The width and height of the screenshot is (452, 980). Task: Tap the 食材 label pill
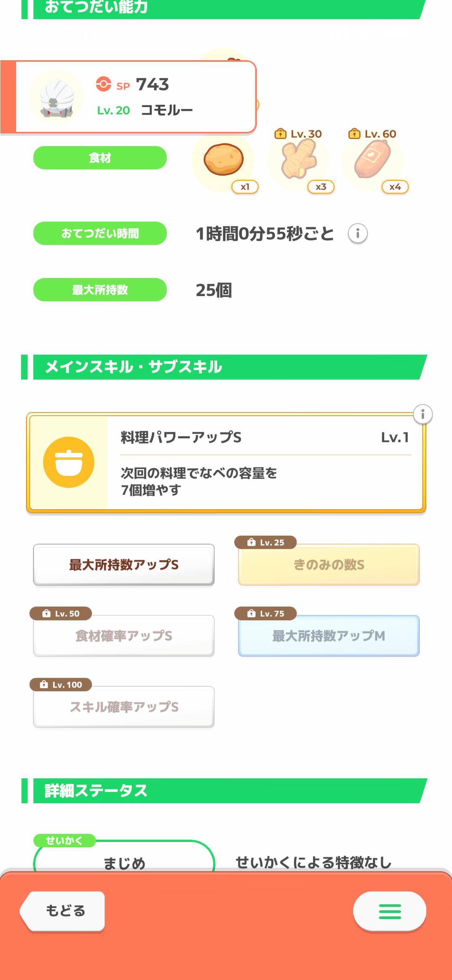click(x=100, y=158)
